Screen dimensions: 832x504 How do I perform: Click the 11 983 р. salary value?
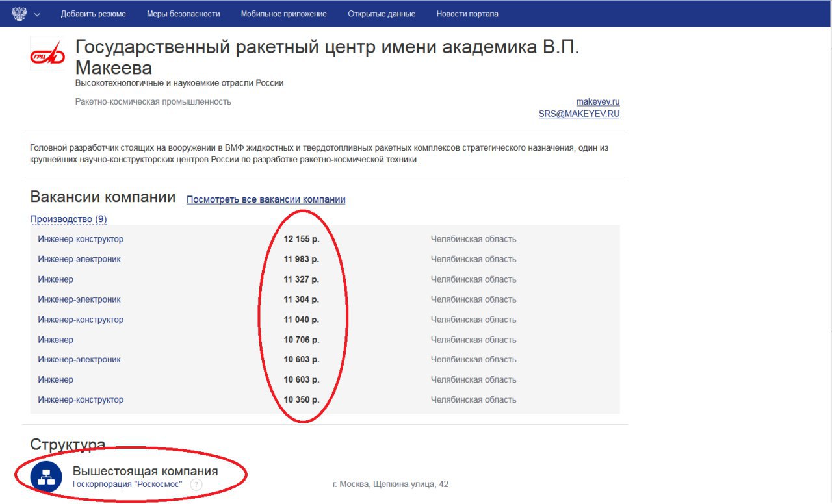coord(302,259)
